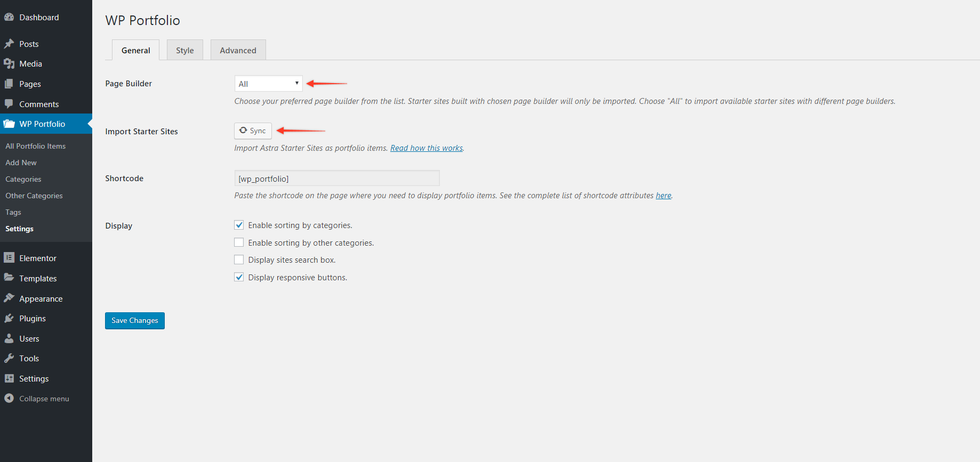This screenshot has width=980, height=462.
Task: Open All Portfolio Items submenu
Action: point(36,146)
